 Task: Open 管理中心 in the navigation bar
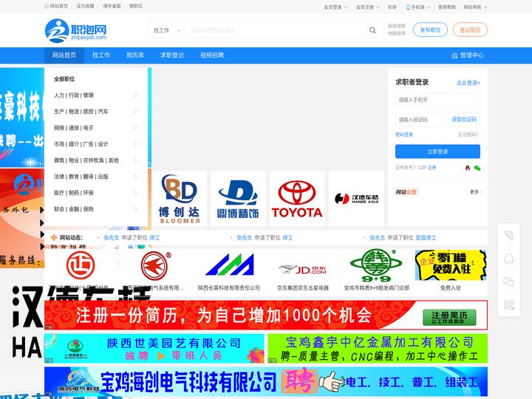468,55
